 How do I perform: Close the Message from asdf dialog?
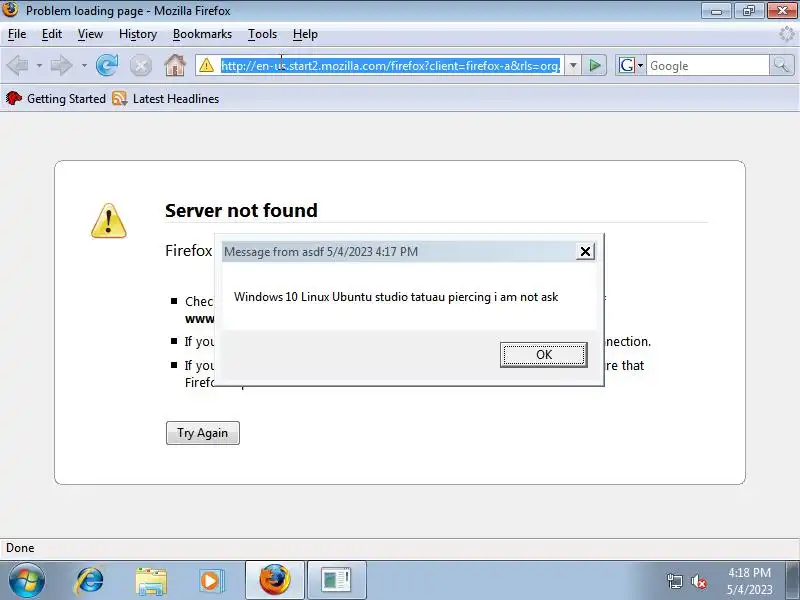pos(585,251)
